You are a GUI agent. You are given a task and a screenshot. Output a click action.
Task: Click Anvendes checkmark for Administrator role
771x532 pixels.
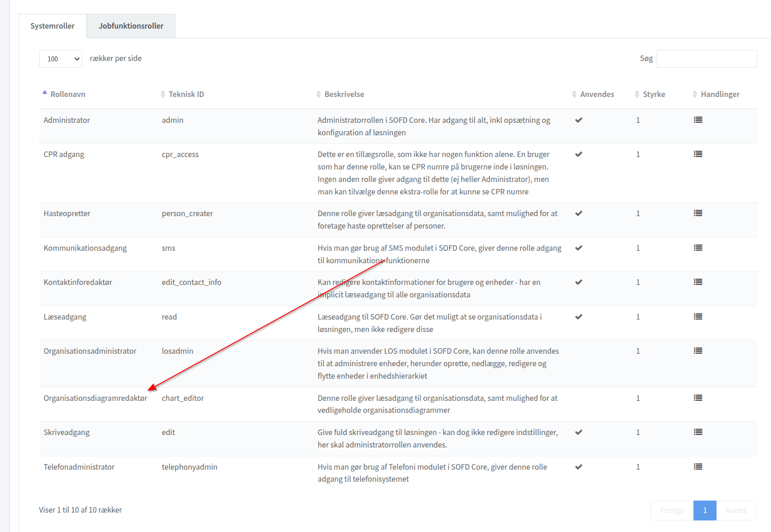[x=578, y=120]
